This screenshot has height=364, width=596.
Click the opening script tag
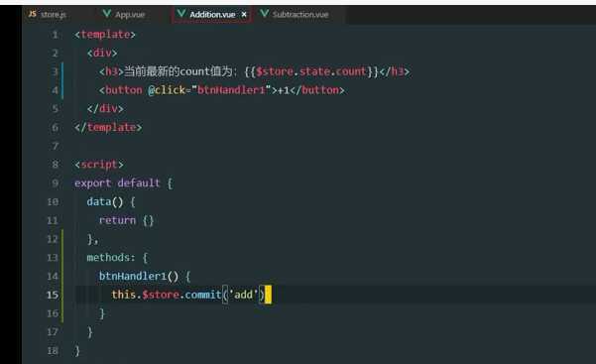point(99,165)
